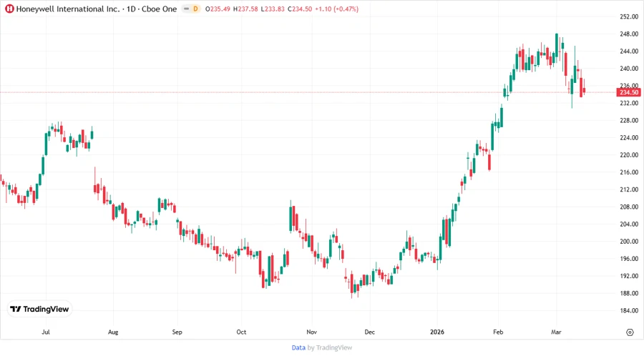This screenshot has width=644, height=356.
Task: Click the 224.00 price axis label
Action: click(x=629, y=137)
